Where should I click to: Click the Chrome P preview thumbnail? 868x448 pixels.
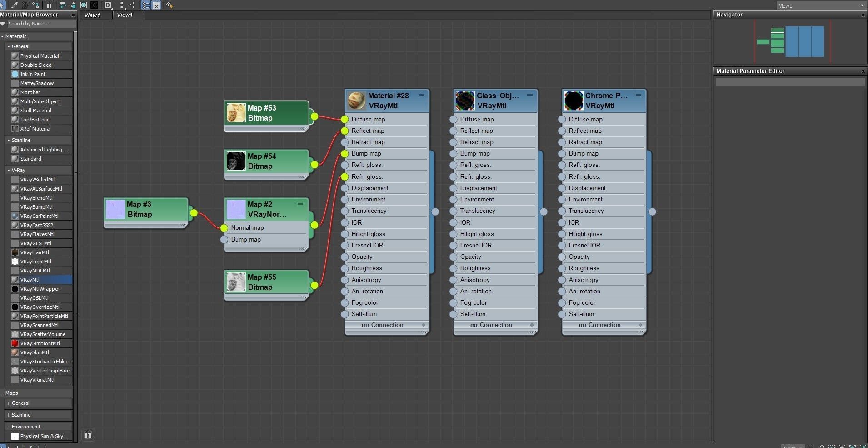574,101
